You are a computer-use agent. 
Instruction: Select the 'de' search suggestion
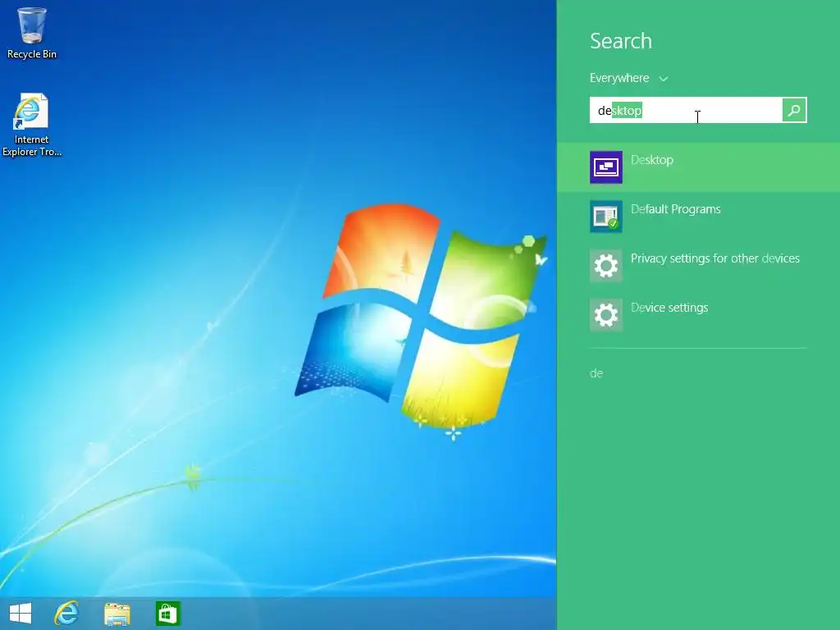(x=596, y=373)
